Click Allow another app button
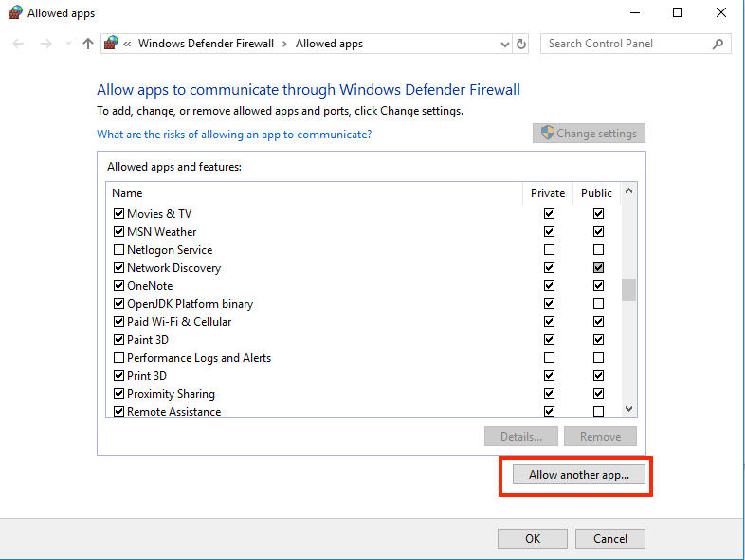Image resolution: width=745 pixels, height=560 pixels. pos(579,475)
